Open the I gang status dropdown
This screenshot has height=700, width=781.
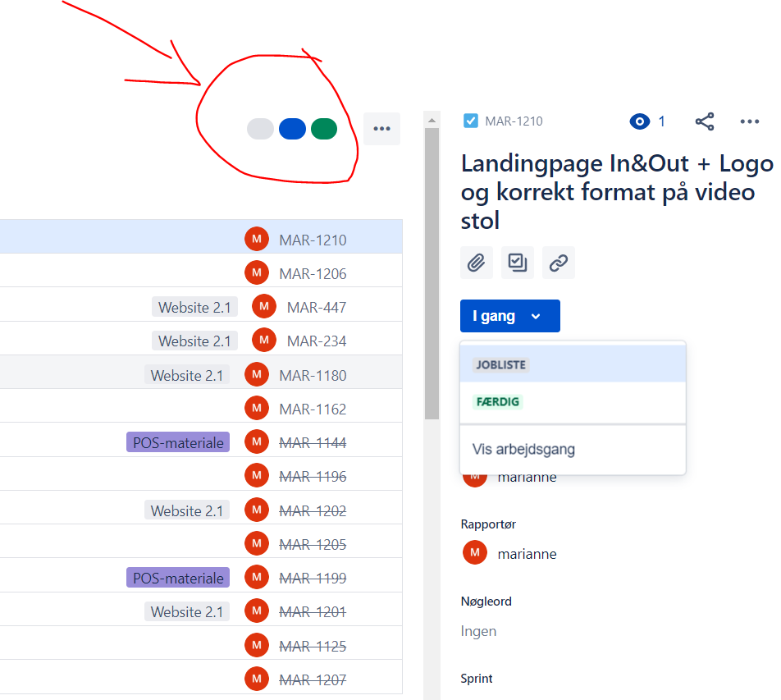[509, 316]
